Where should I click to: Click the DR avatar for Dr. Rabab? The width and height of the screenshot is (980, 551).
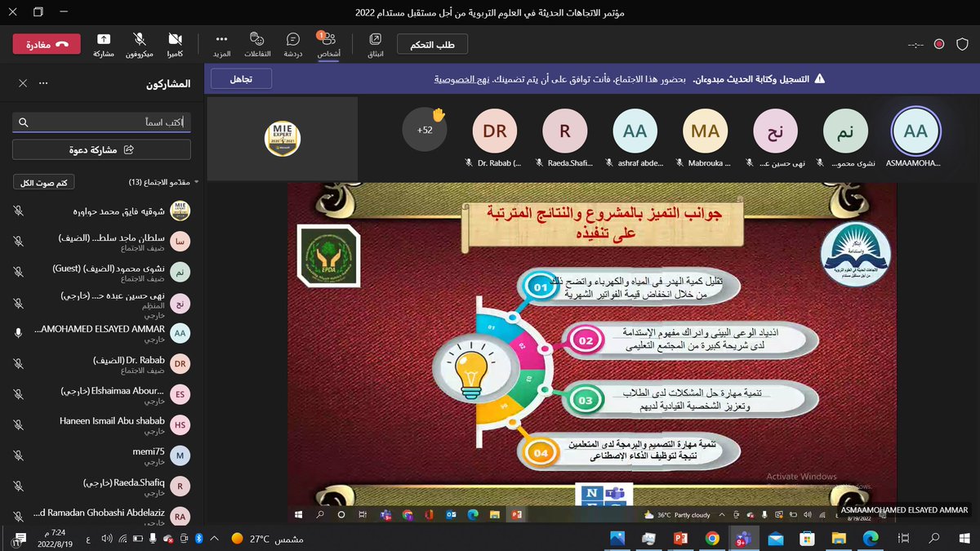pyautogui.click(x=495, y=131)
